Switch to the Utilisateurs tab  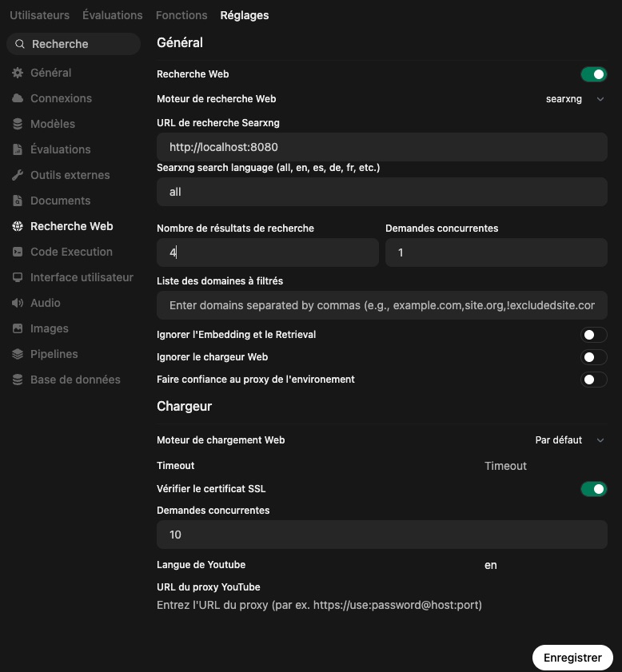(x=39, y=15)
